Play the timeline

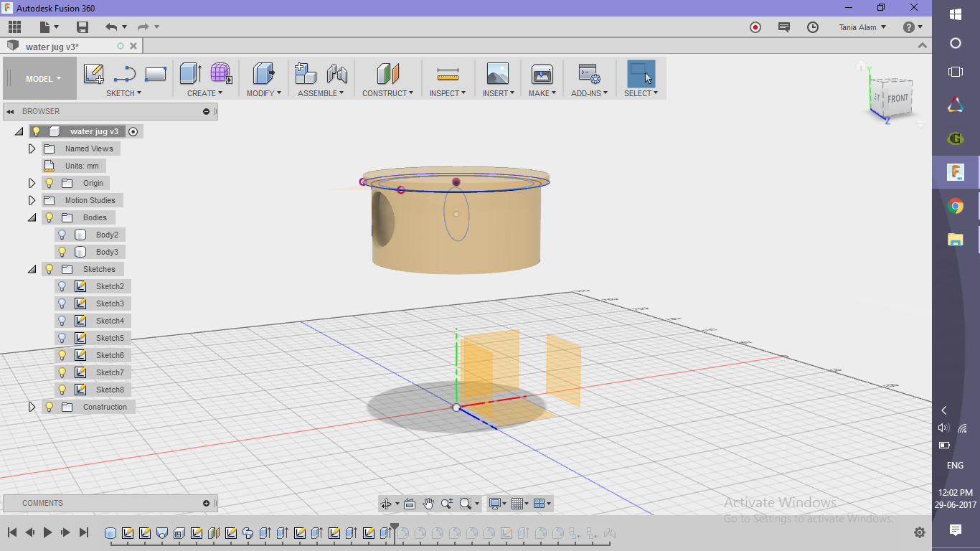pos(48,532)
